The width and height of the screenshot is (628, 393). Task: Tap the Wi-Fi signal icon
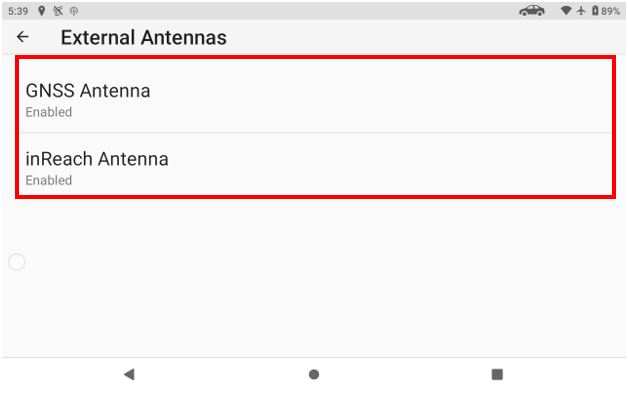566,11
